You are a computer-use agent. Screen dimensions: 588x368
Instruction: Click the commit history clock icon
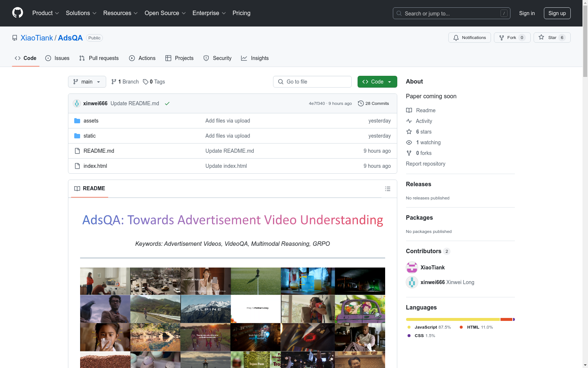tap(361, 103)
